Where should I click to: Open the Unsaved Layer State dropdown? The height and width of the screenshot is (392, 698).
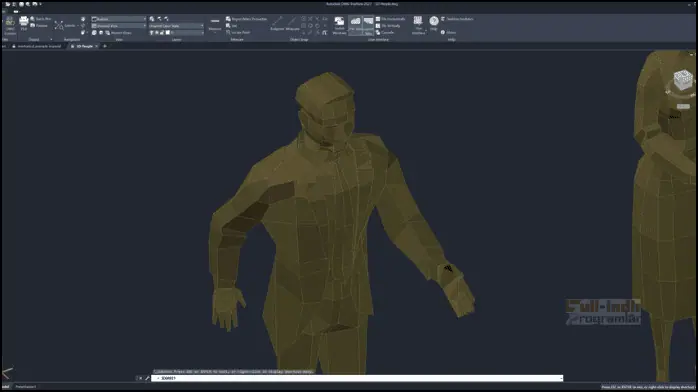coord(176,26)
